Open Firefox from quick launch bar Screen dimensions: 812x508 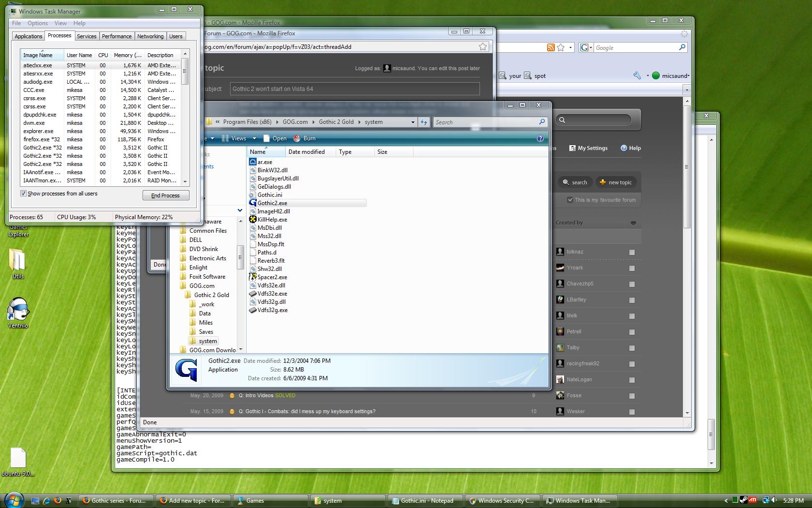pos(58,501)
